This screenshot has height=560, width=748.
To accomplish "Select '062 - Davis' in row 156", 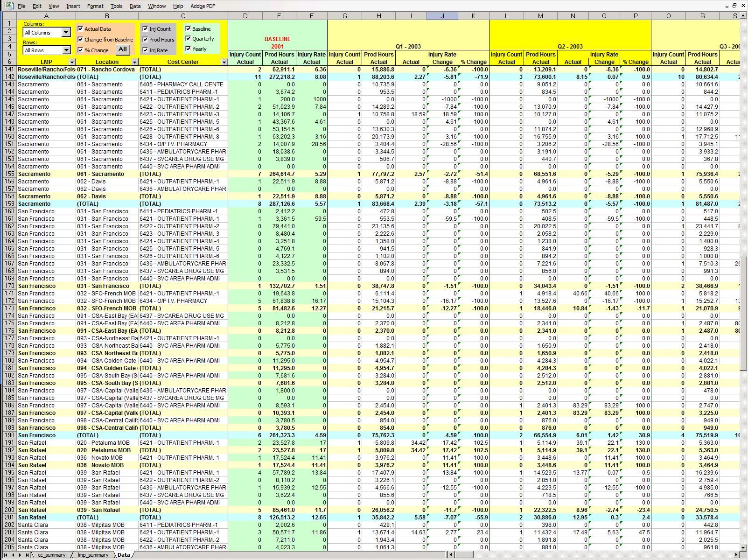I will 107,182.
